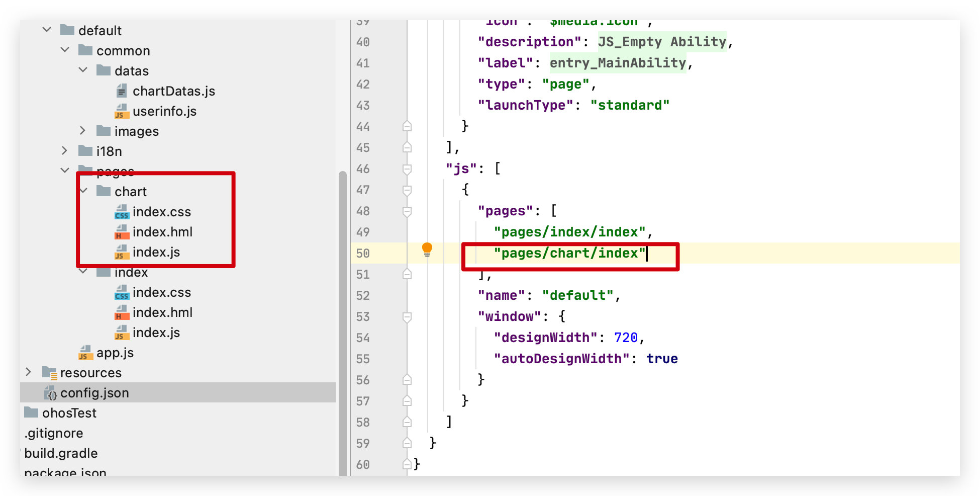
Task: Click CSS icon of chart index.css
Action: (122, 211)
